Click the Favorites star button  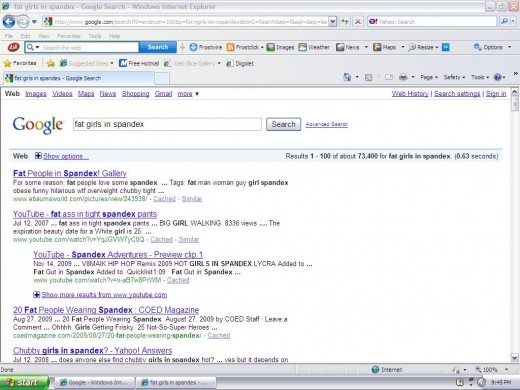point(20,63)
